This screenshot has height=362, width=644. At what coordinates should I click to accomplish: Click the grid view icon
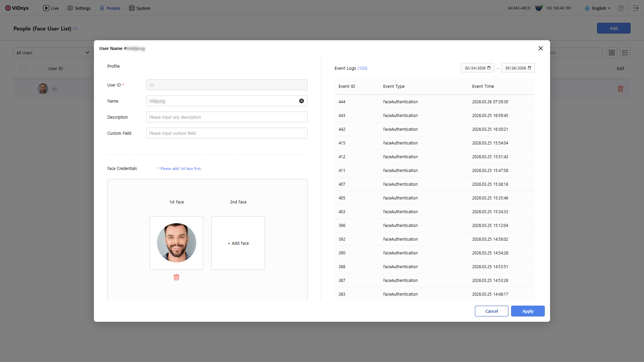[612, 53]
